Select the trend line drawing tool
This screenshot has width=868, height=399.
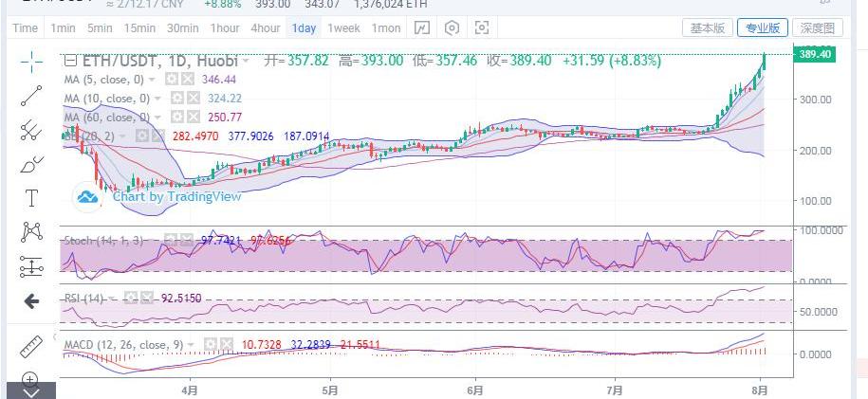pyautogui.click(x=31, y=96)
